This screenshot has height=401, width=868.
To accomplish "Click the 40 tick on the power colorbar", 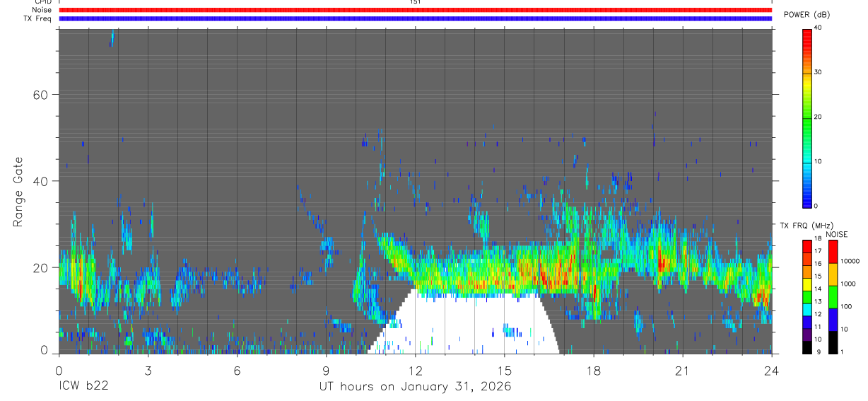I will 818,28.
